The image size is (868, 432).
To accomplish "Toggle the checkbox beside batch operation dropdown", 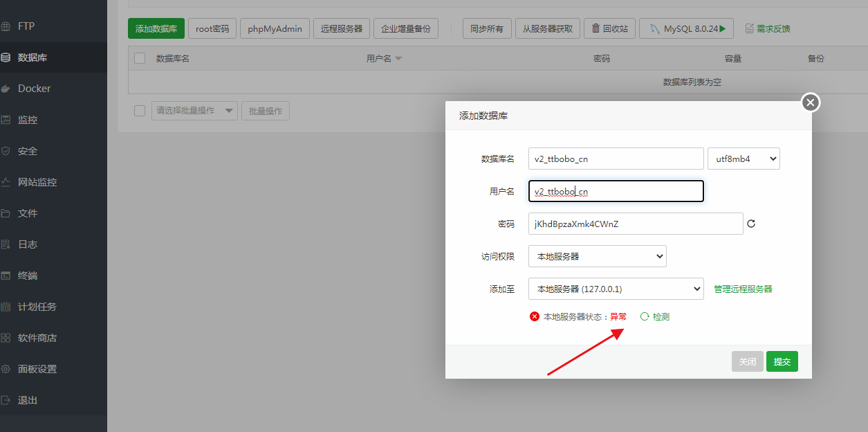I will click(x=140, y=111).
